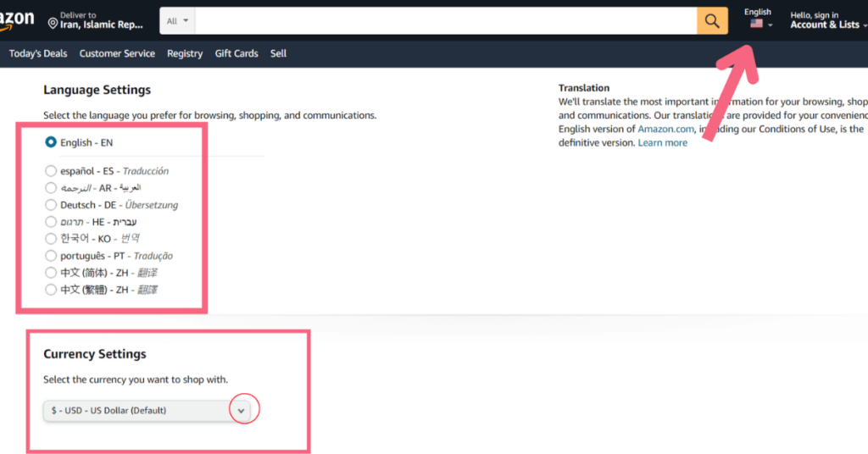Click inside the search text field

[x=446, y=21]
